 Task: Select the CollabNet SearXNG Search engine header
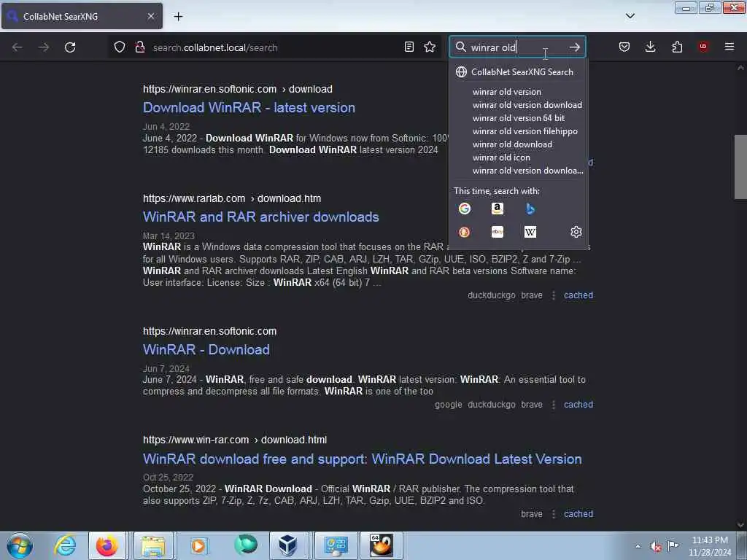pyautogui.click(x=518, y=72)
